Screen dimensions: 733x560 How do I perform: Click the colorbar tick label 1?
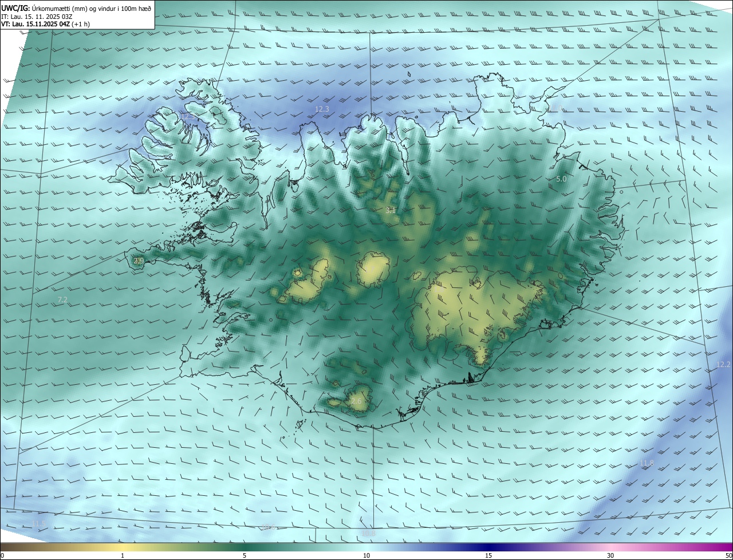123,555
